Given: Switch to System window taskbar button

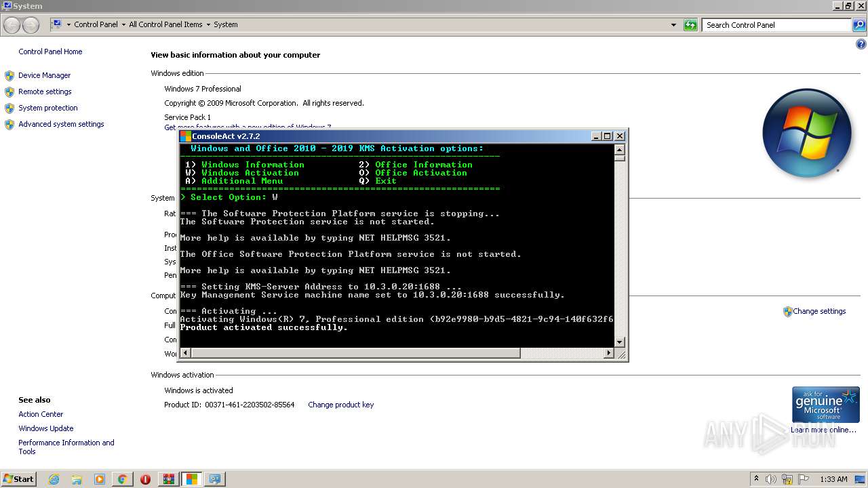Looking at the screenshot, I should click(215, 479).
